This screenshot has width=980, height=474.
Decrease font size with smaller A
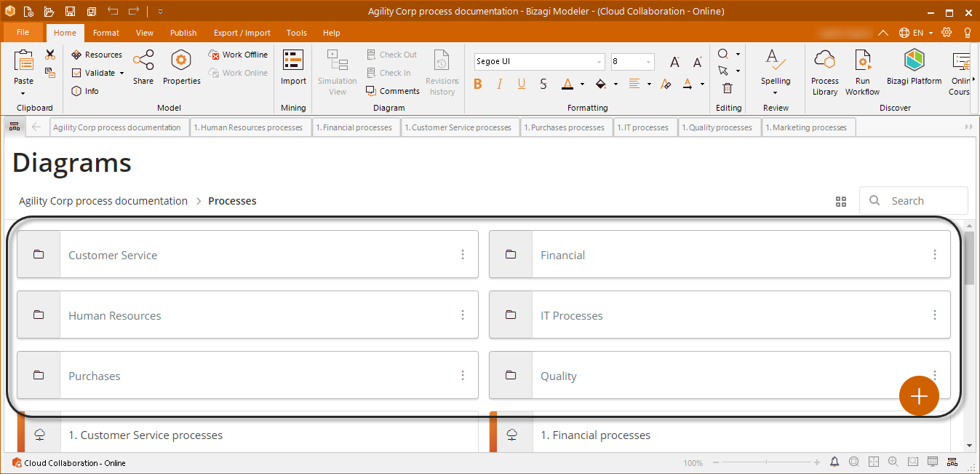pyautogui.click(x=697, y=62)
